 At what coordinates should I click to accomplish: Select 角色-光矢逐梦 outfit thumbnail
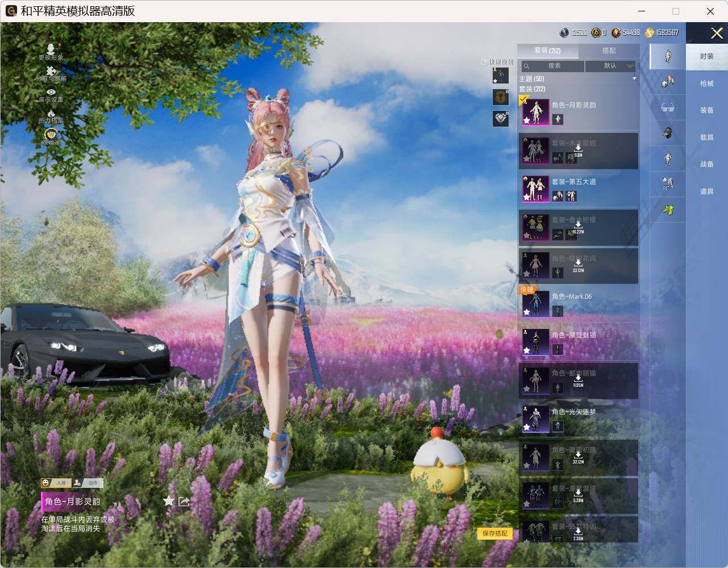tap(536, 419)
